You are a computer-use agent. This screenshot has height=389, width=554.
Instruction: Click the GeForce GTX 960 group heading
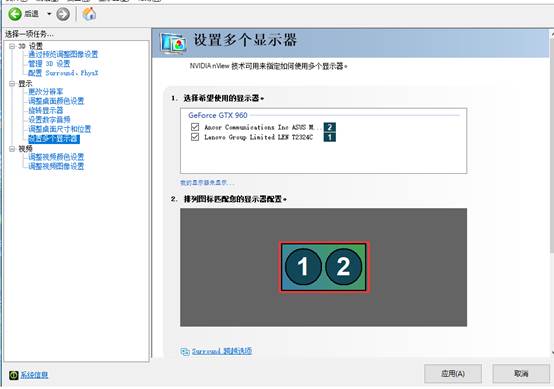(218, 115)
